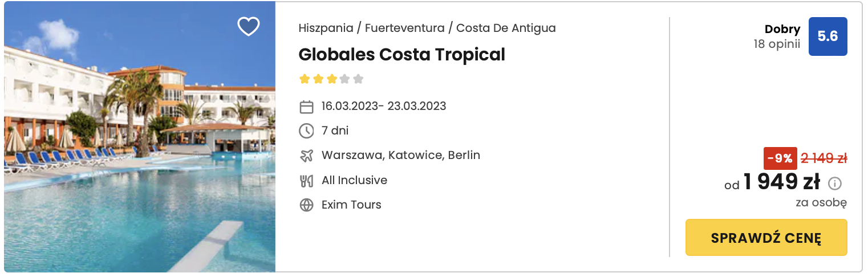Open the Globales Costa Tropical hotel title

pyautogui.click(x=401, y=55)
